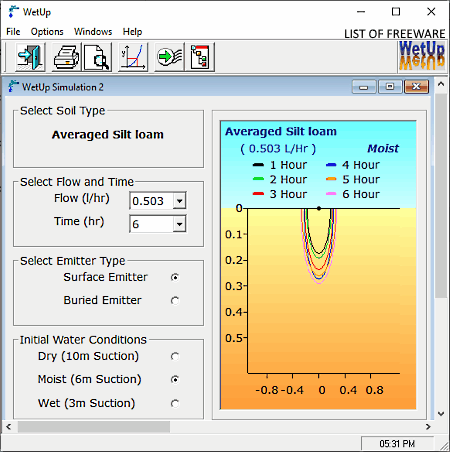Open the Options menu

(x=47, y=32)
